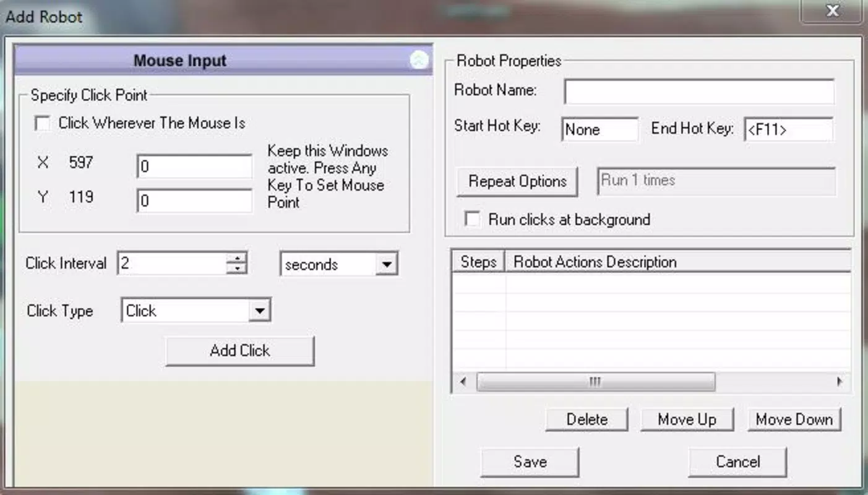The width and height of the screenshot is (868, 495).
Task: Save the robot
Action: [x=530, y=462]
